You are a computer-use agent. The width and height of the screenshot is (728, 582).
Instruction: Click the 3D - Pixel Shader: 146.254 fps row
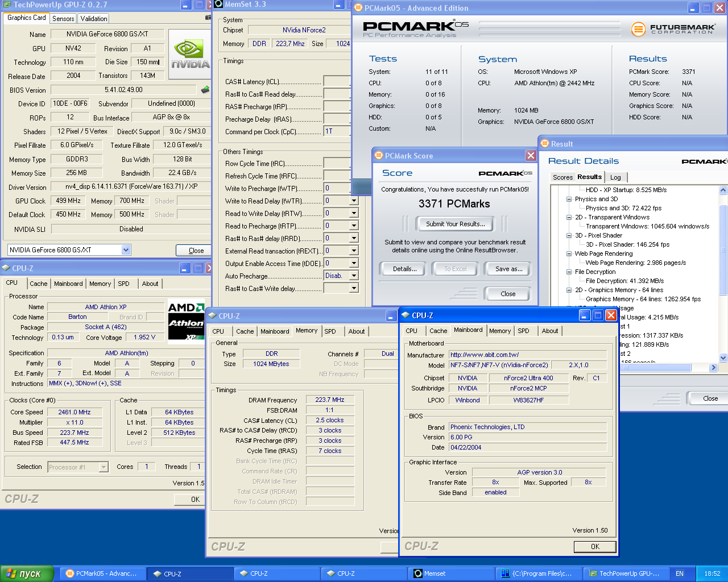[627, 244]
